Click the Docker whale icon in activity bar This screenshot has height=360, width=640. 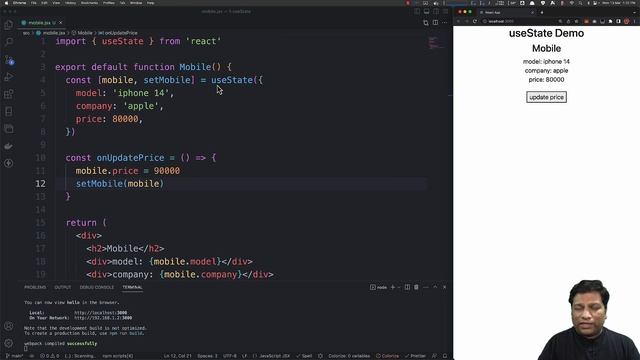tap(9, 146)
